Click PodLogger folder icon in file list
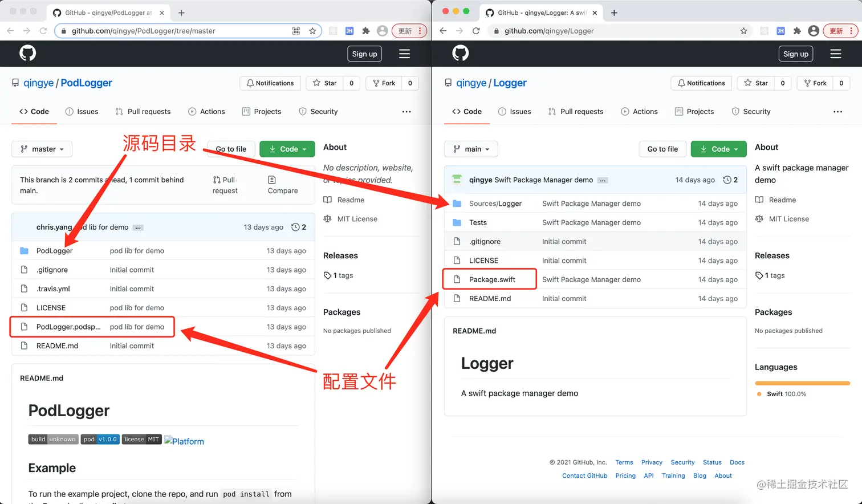 click(24, 251)
